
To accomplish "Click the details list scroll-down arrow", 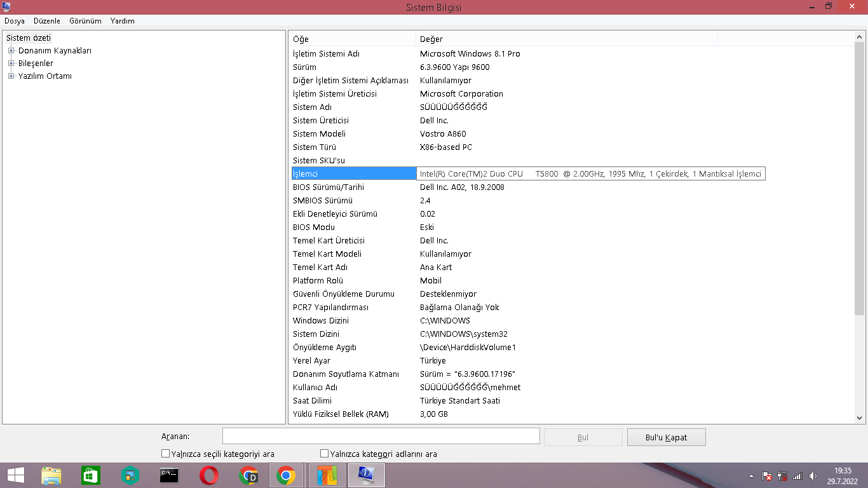I will [860, 417].
